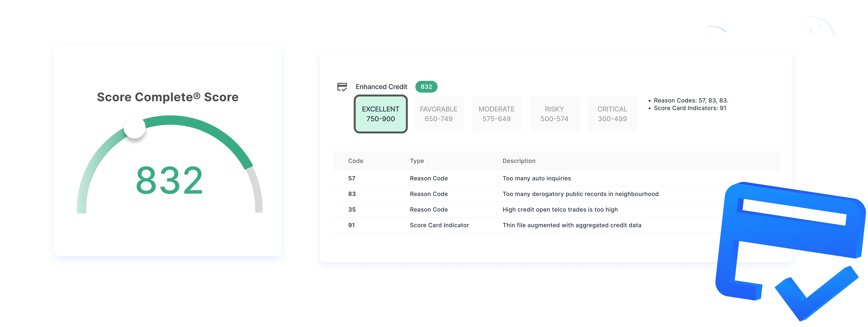Viewport: 868px width, 327px height.
Task: Click 'Thin file augmented with aggregated credit data'
Action: [x=572, y=225]
